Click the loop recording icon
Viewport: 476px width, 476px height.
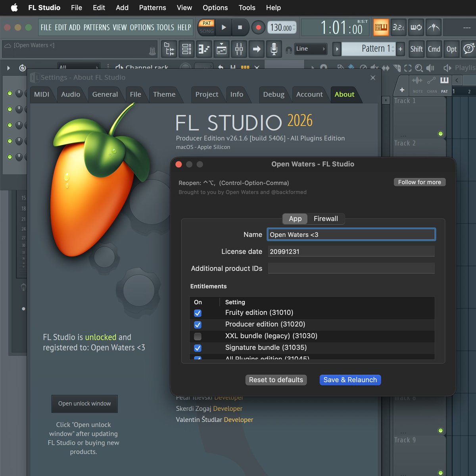416,27
